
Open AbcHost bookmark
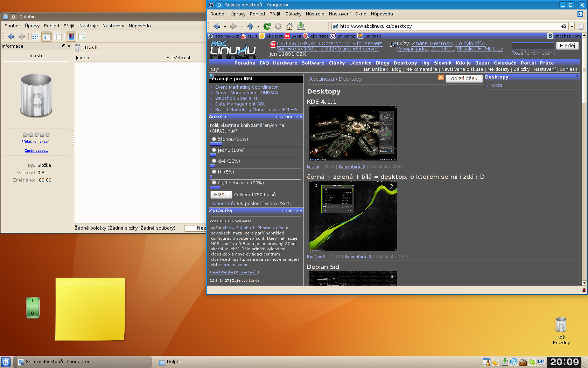271,36
